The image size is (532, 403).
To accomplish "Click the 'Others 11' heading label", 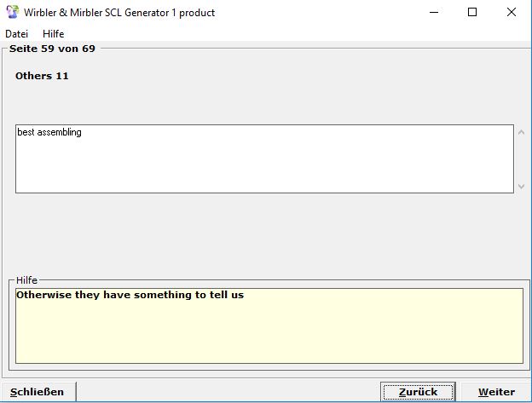I will pos(42,76).
